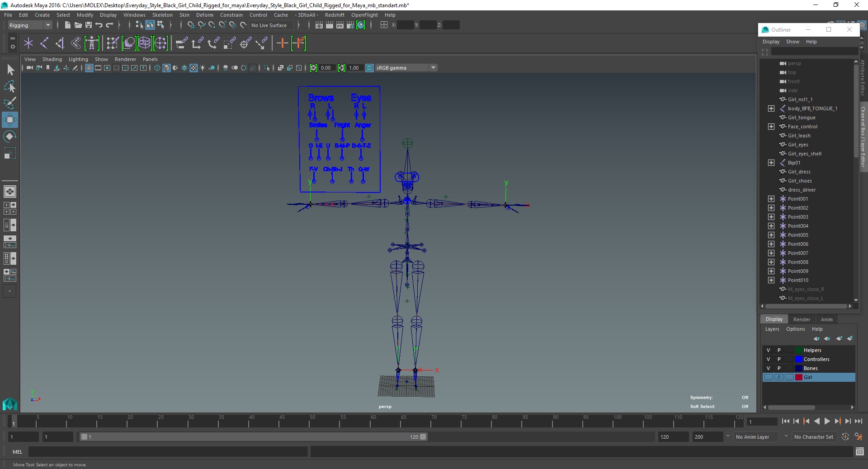Activate the Rotate tool in the toolbox
The image size is (868, 469).
pyautogui.click(x=10, y=136)
